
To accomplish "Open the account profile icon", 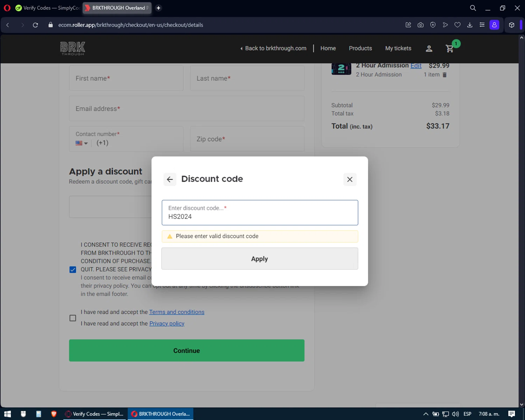I will point(429,49).
